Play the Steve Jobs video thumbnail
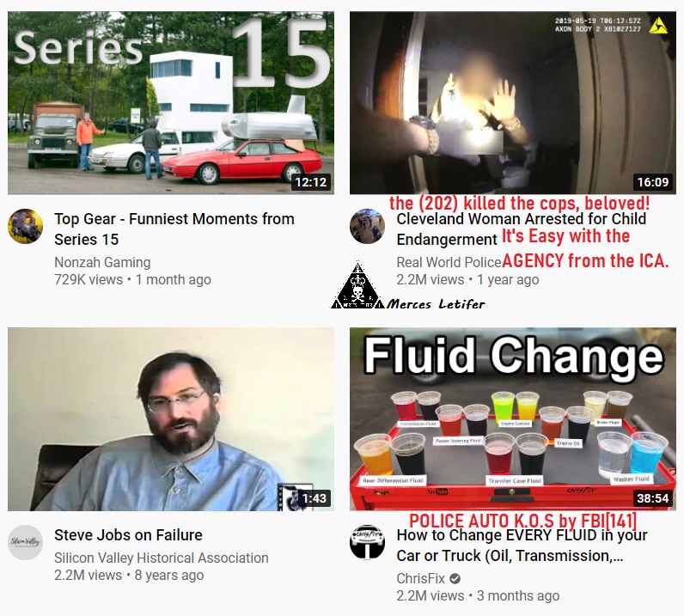Viewport: 684px width, 616px height. pos(171,419)
